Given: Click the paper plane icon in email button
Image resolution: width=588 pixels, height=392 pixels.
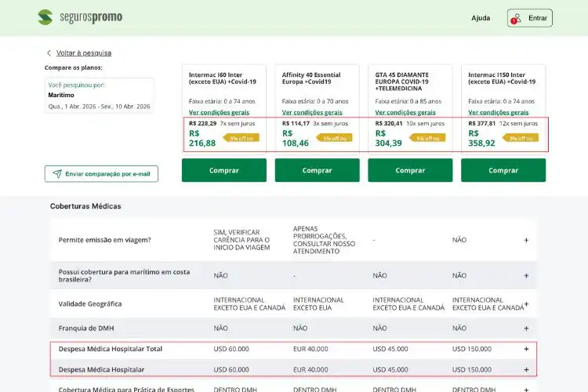Looking at the screenshot, I should point(57,174).
